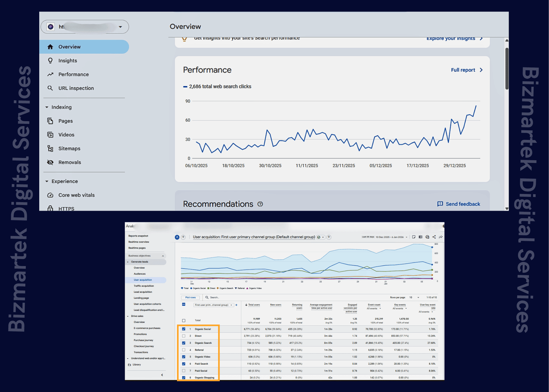
Task: Uncheck the Organic Social row checkbox
Action: tap(184, 329)
